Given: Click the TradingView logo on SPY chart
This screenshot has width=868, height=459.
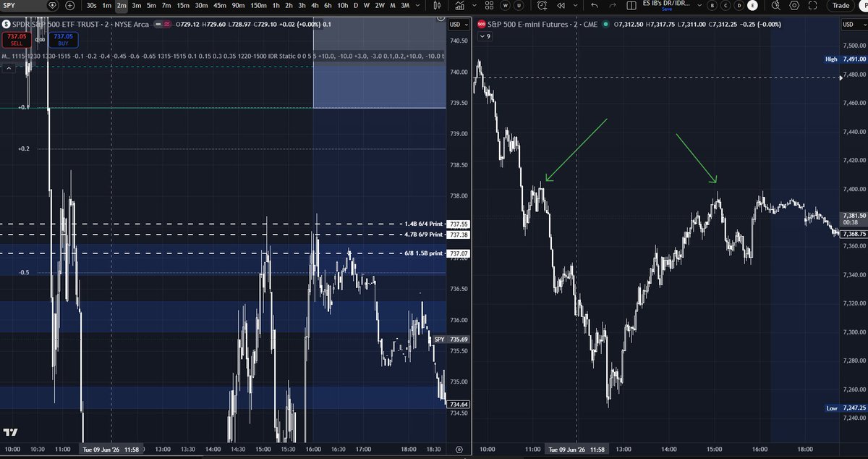Looking at the screenshot, I should coord(9,431).
